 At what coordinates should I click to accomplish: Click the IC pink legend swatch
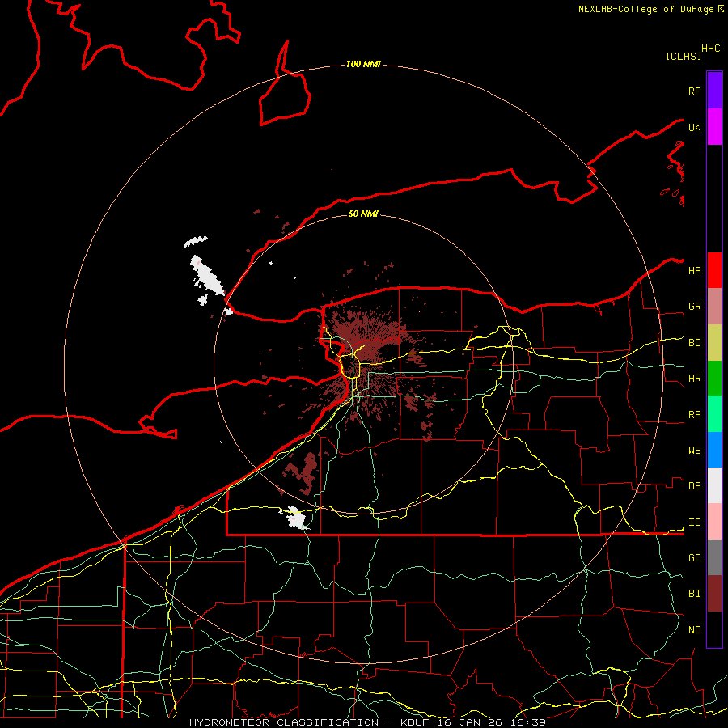pos(714,522)
